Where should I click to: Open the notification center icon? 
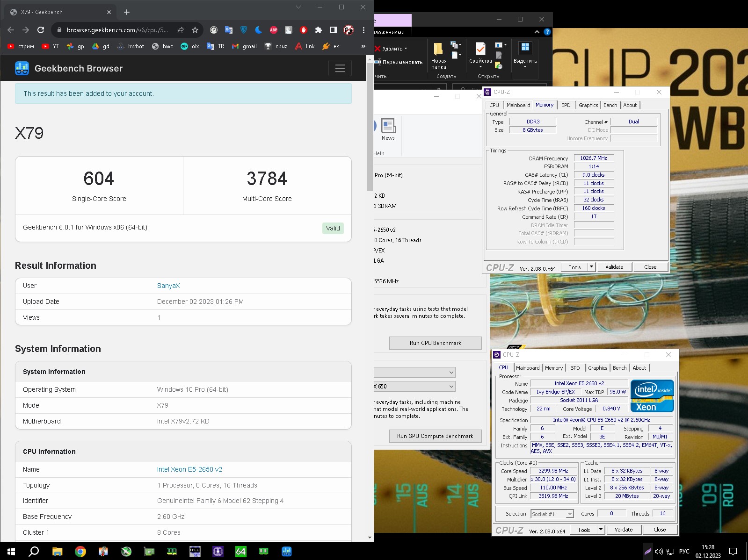733,552
